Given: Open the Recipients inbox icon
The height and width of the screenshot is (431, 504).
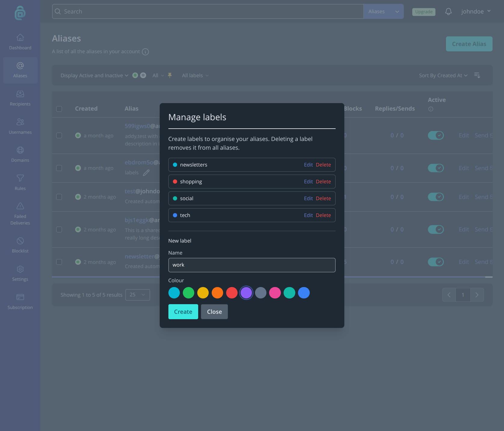Looking at the screenshot, I should (x=20, y=94).
